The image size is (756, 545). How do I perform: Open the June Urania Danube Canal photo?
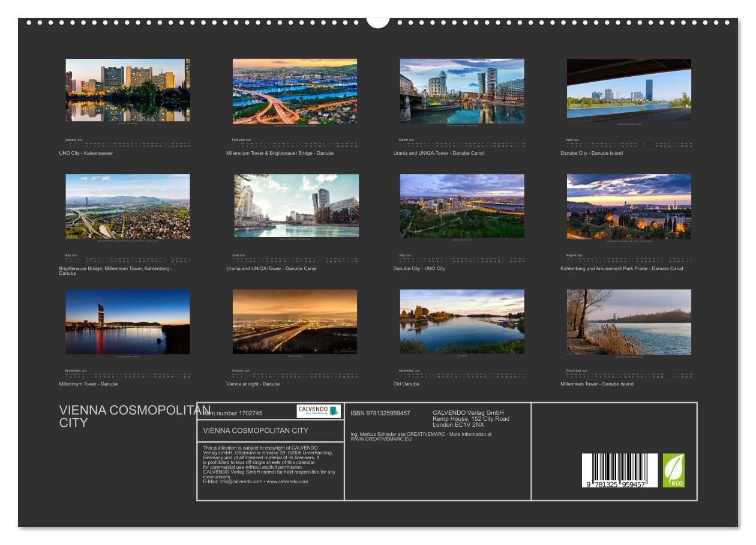pyautogui.click(x=296, y=205)
